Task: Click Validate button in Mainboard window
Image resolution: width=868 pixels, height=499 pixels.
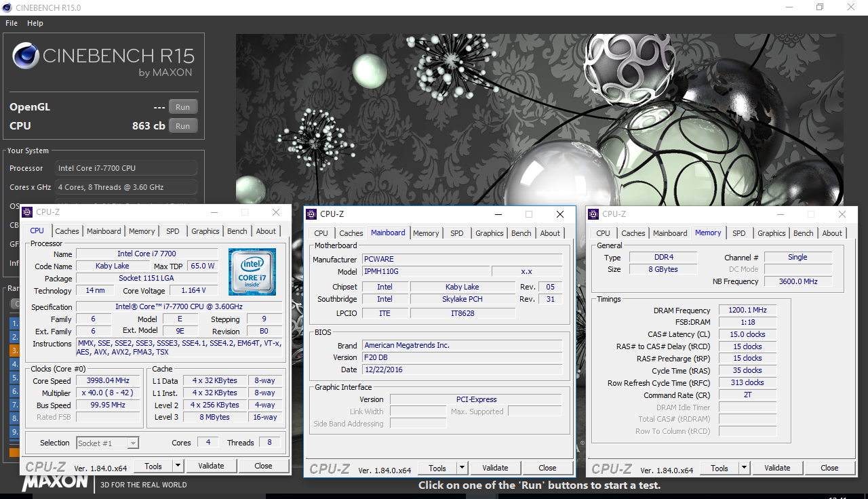Action: point(495,468)
